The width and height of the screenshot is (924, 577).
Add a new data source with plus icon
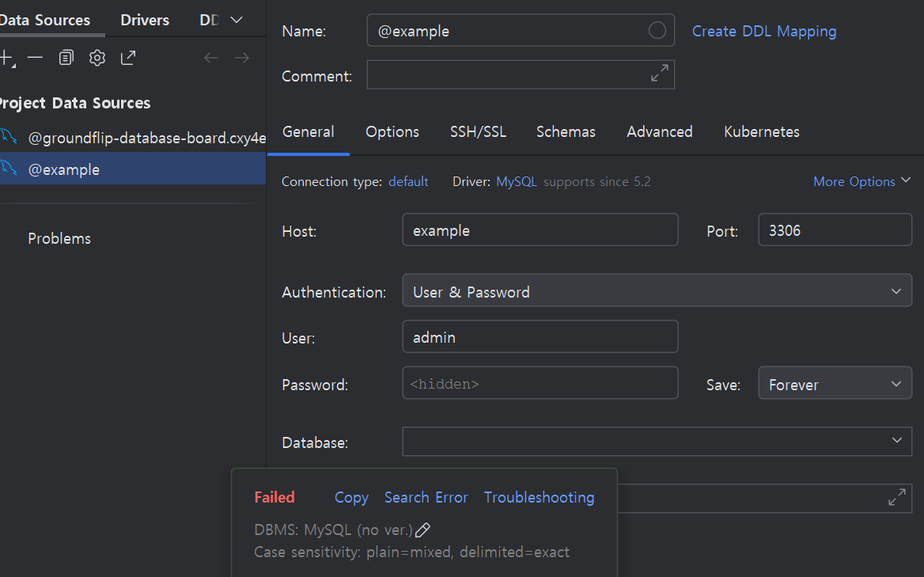pos(6,58)
